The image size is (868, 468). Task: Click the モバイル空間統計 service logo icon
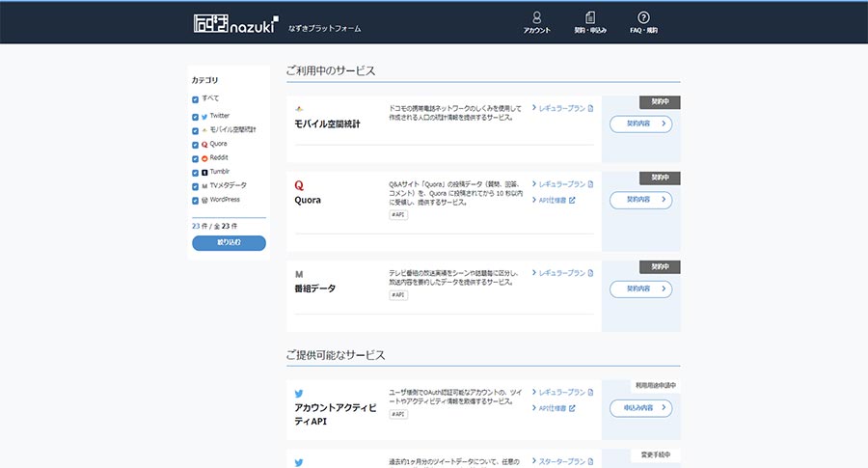[x=299, y=108]
